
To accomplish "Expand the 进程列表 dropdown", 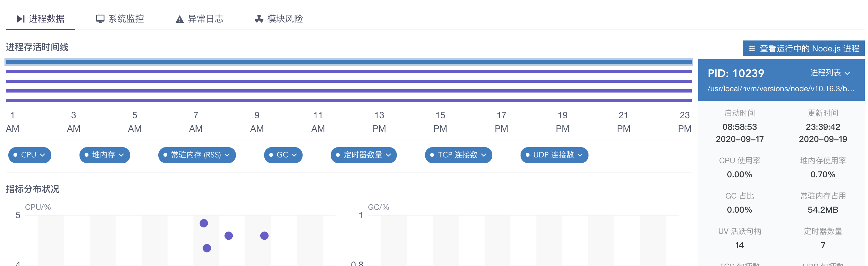I will coord(830,73).
